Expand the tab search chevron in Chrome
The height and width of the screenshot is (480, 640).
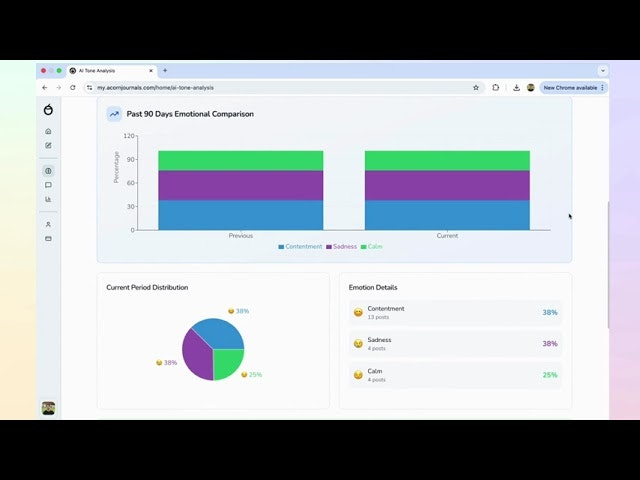tap(603, 71)
